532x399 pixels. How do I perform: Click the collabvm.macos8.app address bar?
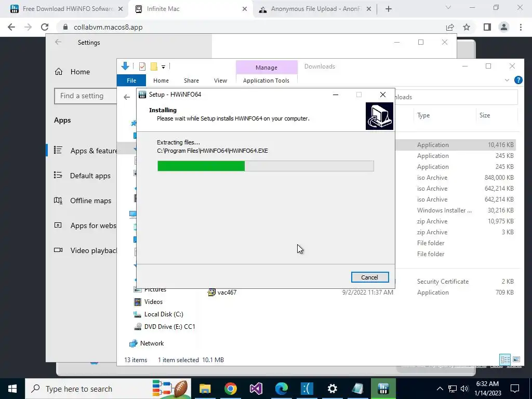[251, 27]
